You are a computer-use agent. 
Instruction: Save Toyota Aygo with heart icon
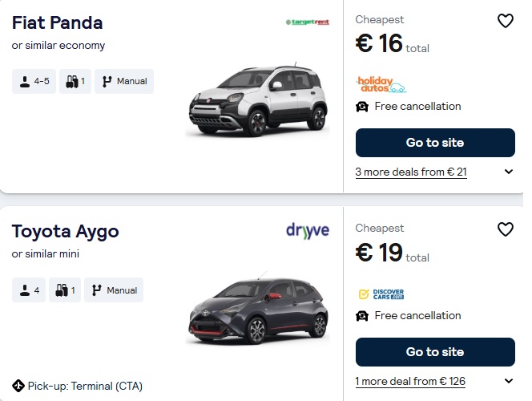505,229
